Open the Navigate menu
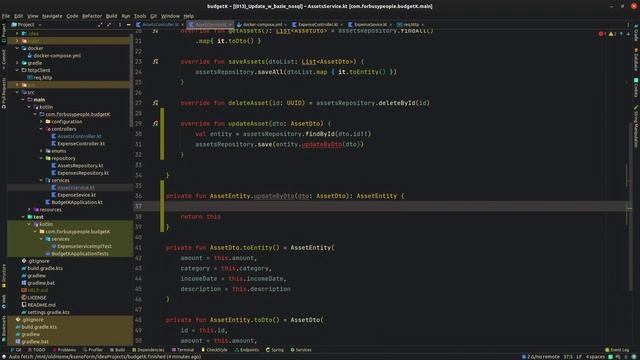Image resolution: width=640 pixels, height=360 pixels. point(52,16)
